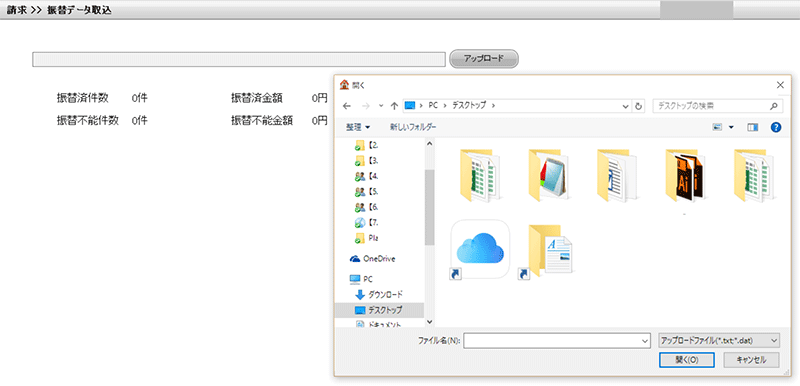Image resolution: width=800 pixels, height=386 pixels.
Task: Select the 【7. globe item in the sidebar
Action: click(x=367, y=222)
